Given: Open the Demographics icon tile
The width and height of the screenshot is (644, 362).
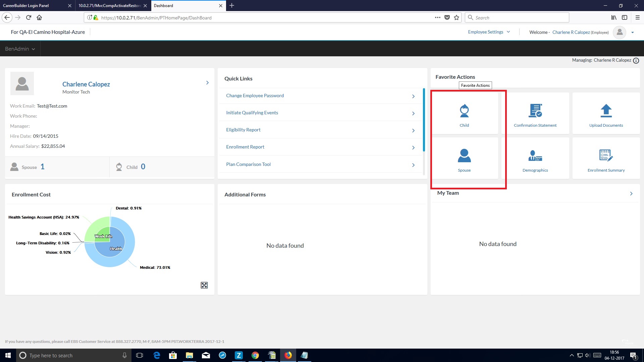Looking at the screenshot, I should coord(535,156).
